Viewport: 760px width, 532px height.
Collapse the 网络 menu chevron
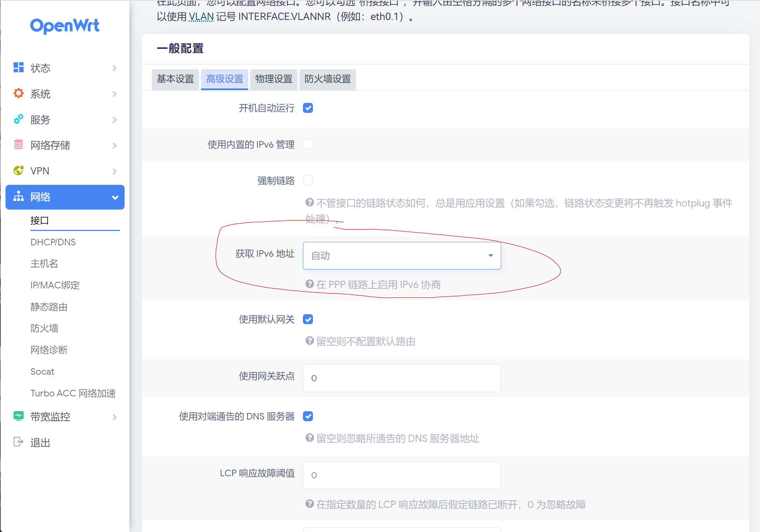[115, 198]
